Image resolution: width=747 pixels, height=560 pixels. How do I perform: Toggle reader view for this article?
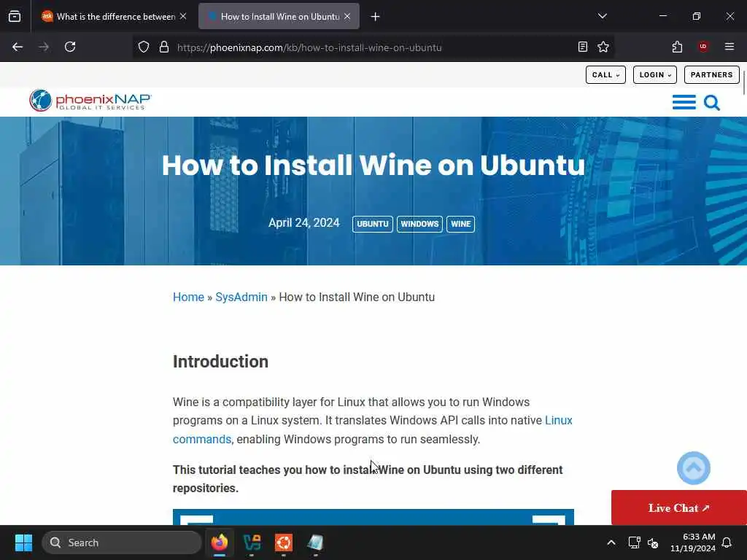(582, 47)
